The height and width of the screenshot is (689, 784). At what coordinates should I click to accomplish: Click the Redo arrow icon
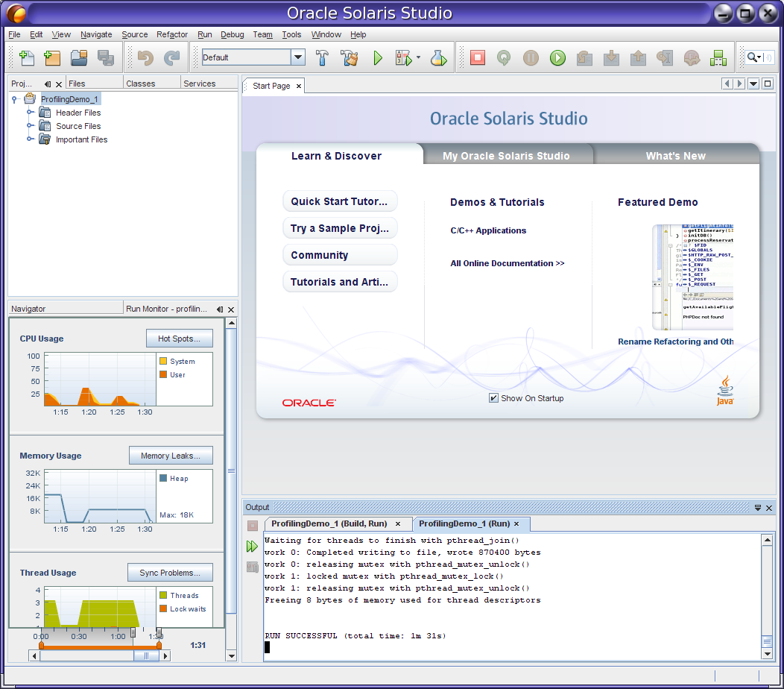(x=172, y=58)
